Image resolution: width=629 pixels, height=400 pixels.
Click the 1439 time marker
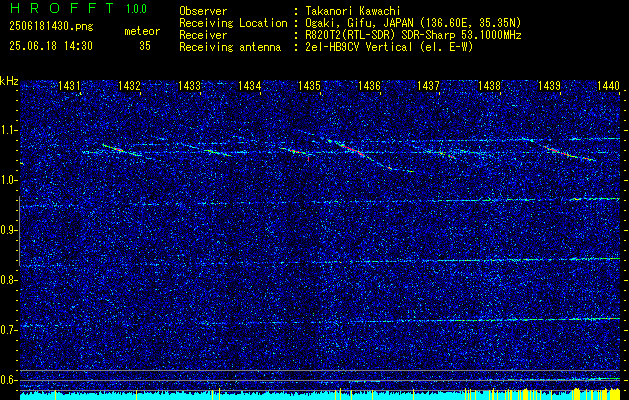pyautogui.click(x=549, y=85)
